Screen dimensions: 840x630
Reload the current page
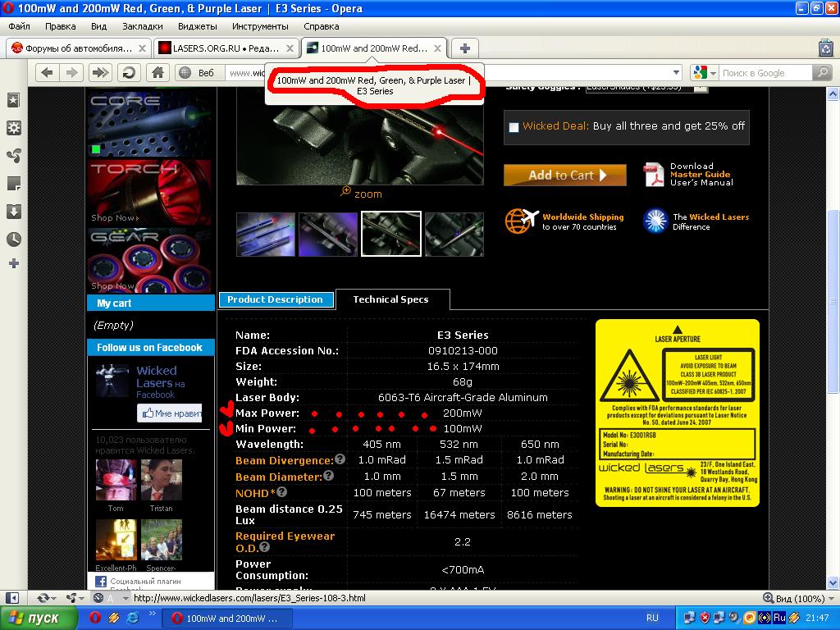coord(129,72)
